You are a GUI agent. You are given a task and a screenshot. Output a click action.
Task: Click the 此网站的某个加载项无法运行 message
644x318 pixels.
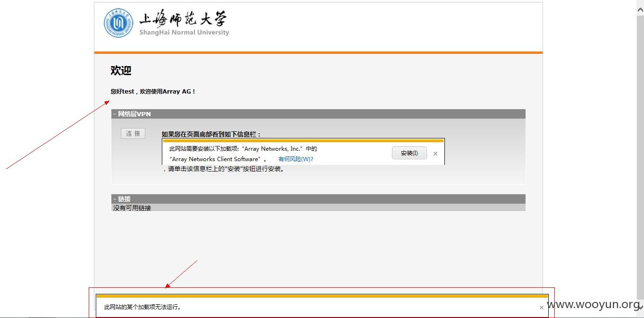coord(142,307)
